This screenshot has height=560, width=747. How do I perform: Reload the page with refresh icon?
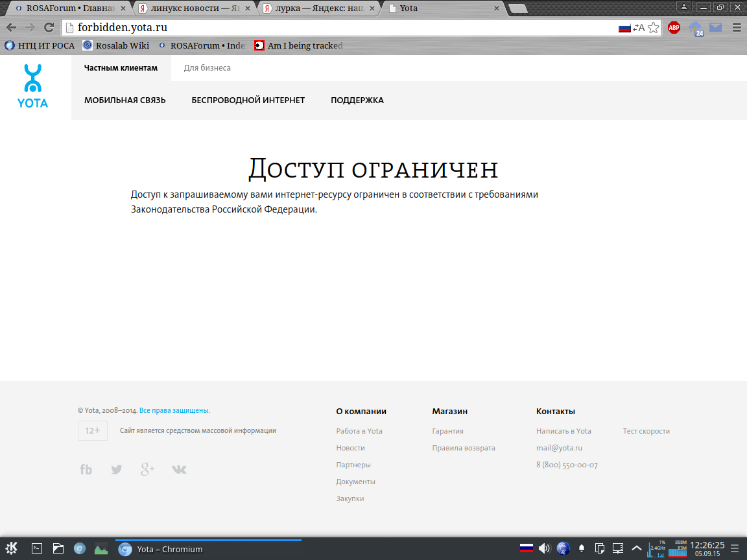pyautogui.click(x=49, y=28)
